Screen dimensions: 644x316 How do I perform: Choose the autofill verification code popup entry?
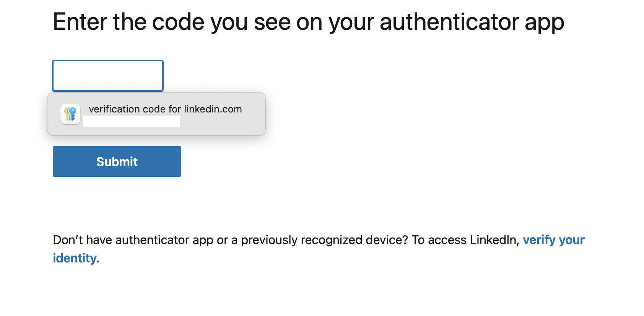coord(156,114)
